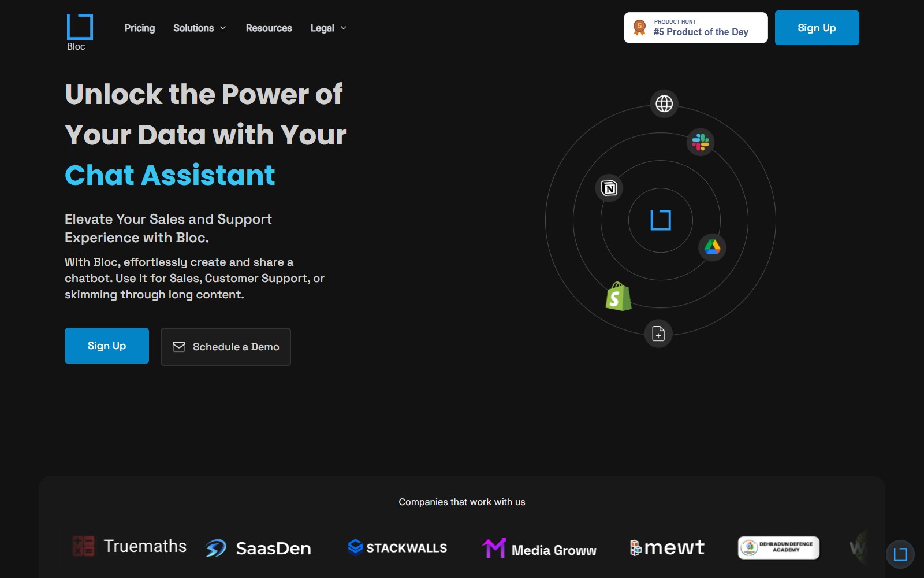
Task: Expand the Solutions dropdown menu
Action: [x=200, y=28]
